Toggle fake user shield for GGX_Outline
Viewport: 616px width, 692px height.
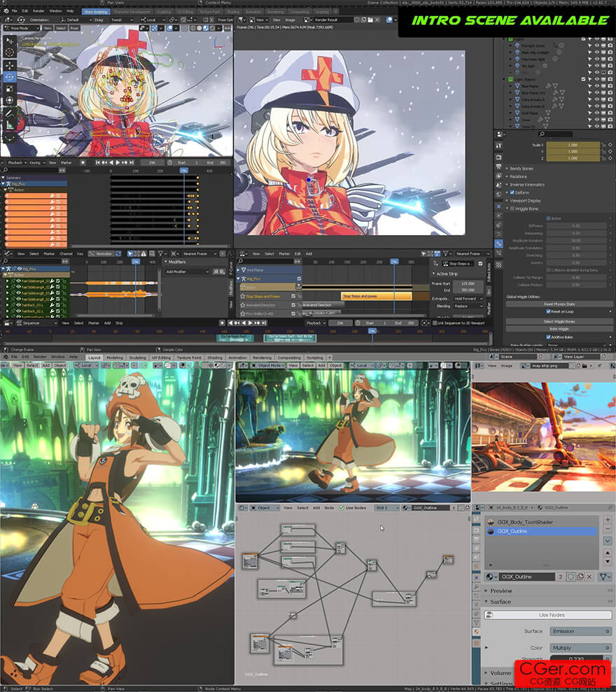pos(571,577)
